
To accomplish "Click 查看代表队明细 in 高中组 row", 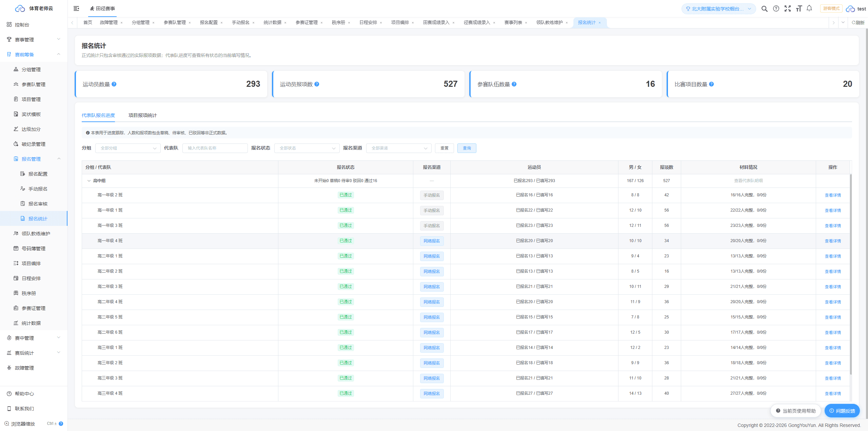I will [748, 181].
